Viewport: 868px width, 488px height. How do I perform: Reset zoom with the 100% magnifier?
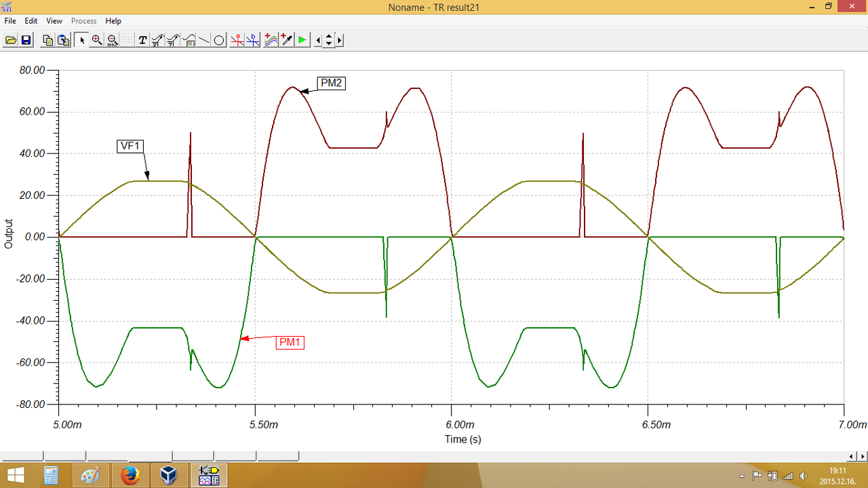(112, 40)
